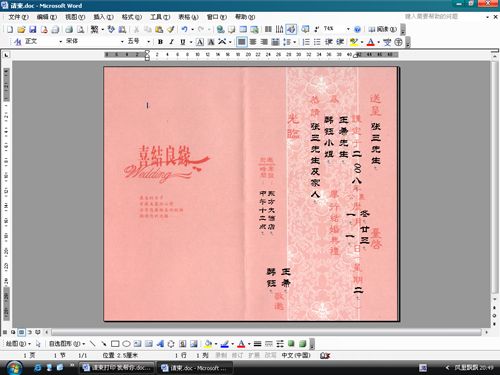The height and width of the screenshot is (375, 500).
Task: Center-align the paragraph
Action: point(253,42)
